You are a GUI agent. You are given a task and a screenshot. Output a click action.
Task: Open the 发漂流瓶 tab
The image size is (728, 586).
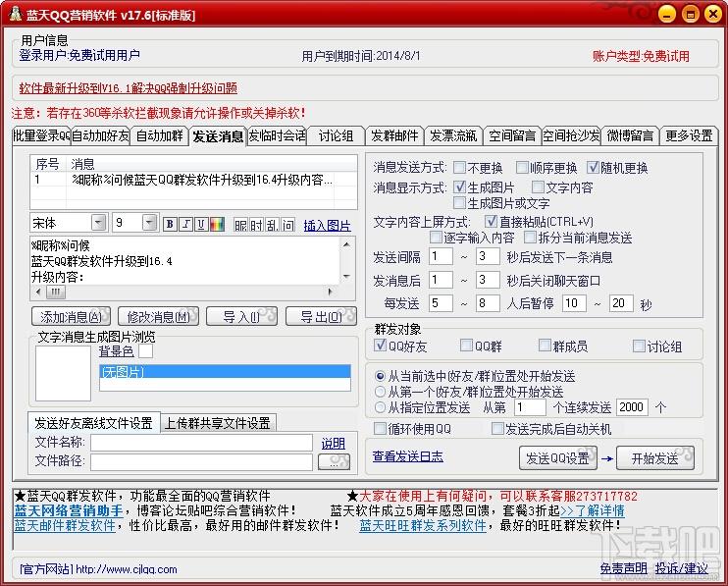point(453,135)
